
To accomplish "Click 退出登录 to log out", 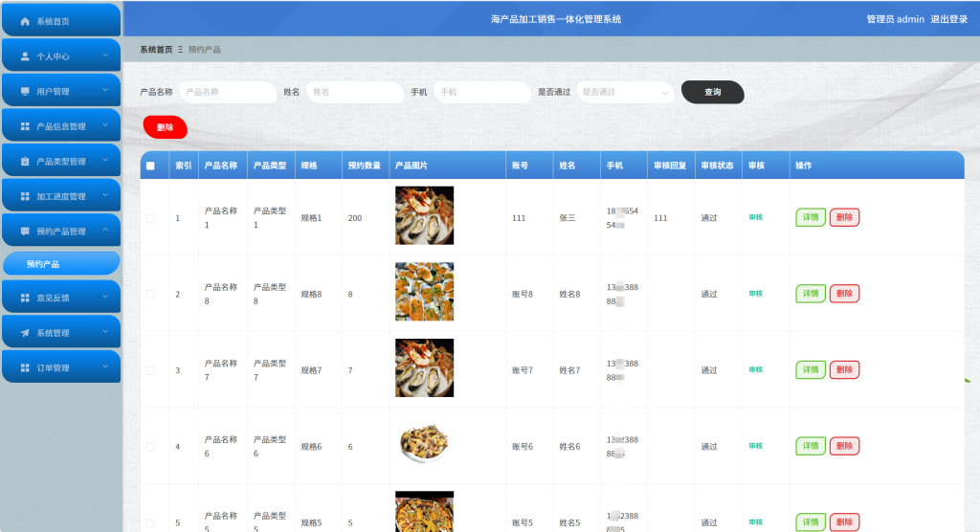I will [948, 19].
